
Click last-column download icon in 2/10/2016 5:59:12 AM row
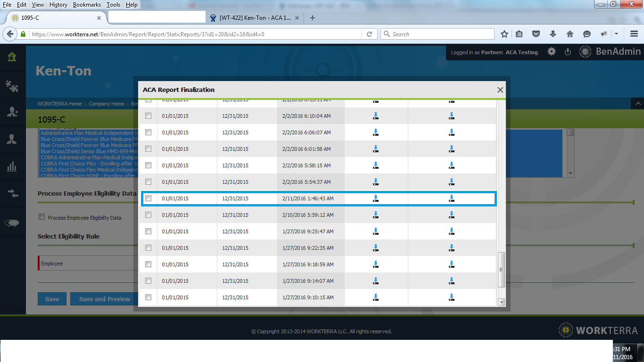coord(451,215)
